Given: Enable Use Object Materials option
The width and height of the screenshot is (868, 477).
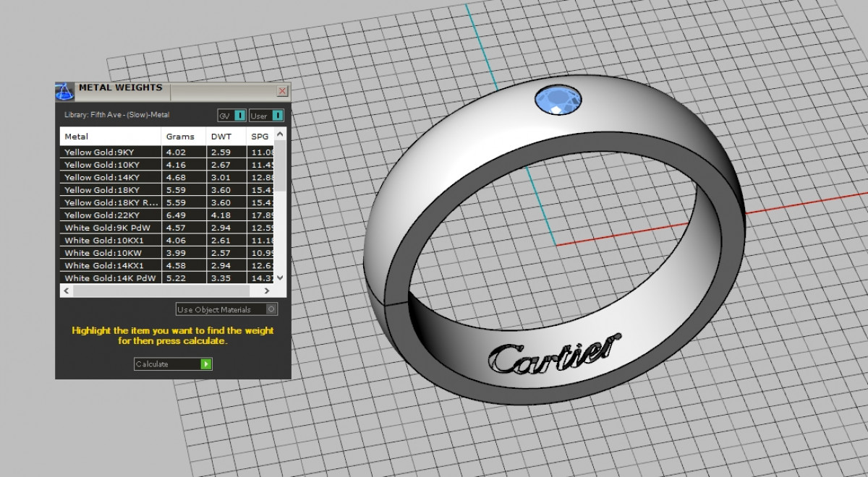Looking at the screenshot, I should [x=271, y=309].
